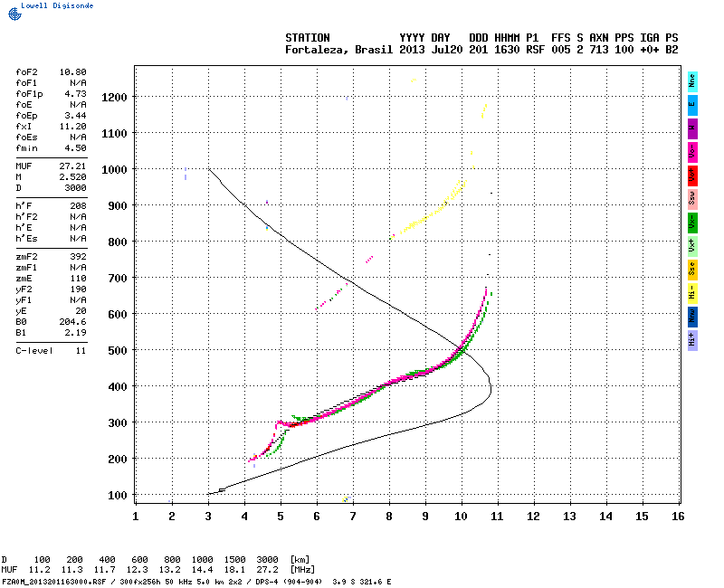Click the fmin value 4.50
The height and width of the screenshot is (588, 724).
point(75,148)
